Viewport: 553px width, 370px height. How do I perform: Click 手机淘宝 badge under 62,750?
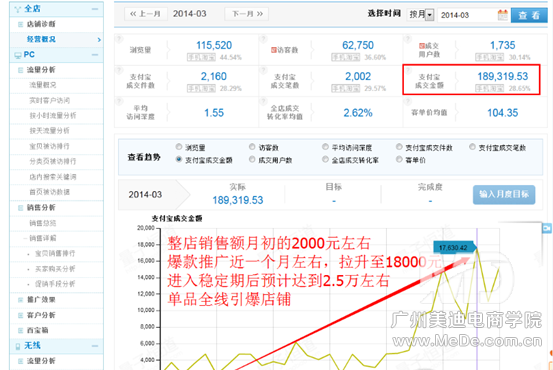(346, 57)
